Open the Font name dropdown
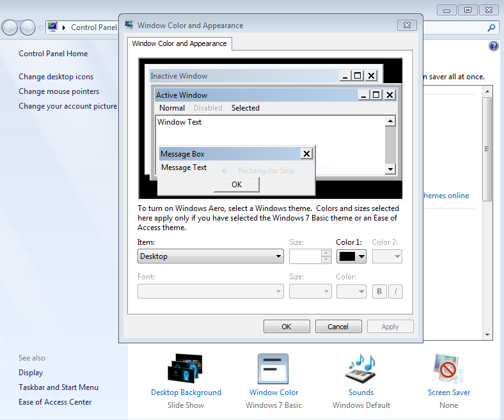 click(x=210, y=291)
